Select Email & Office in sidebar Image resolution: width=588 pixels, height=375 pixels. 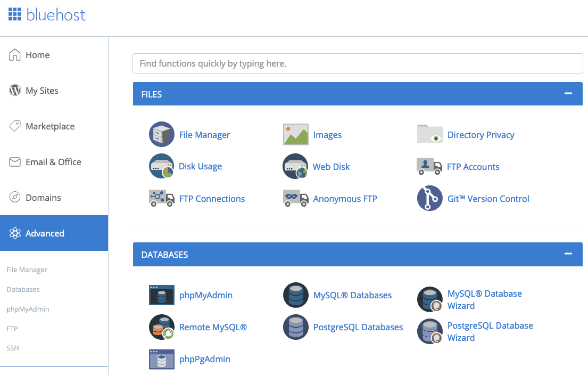[x=53, y=162]
